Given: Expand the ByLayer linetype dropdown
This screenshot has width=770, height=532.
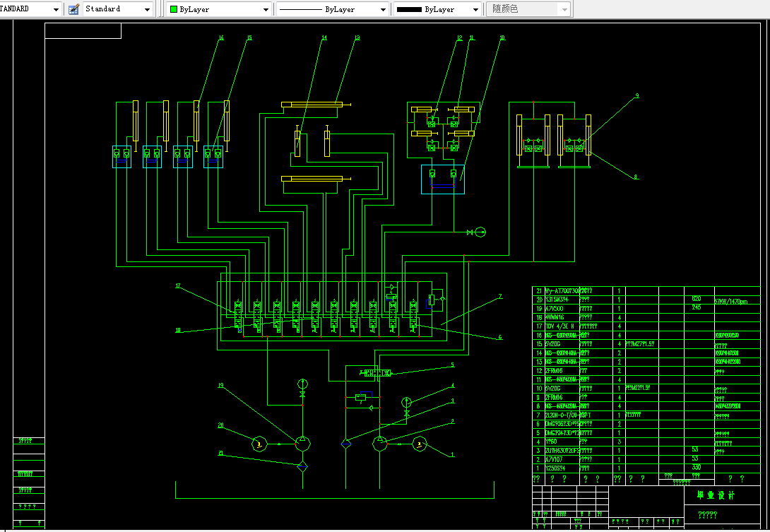Looking at the screenshot, I should (333, 9).
